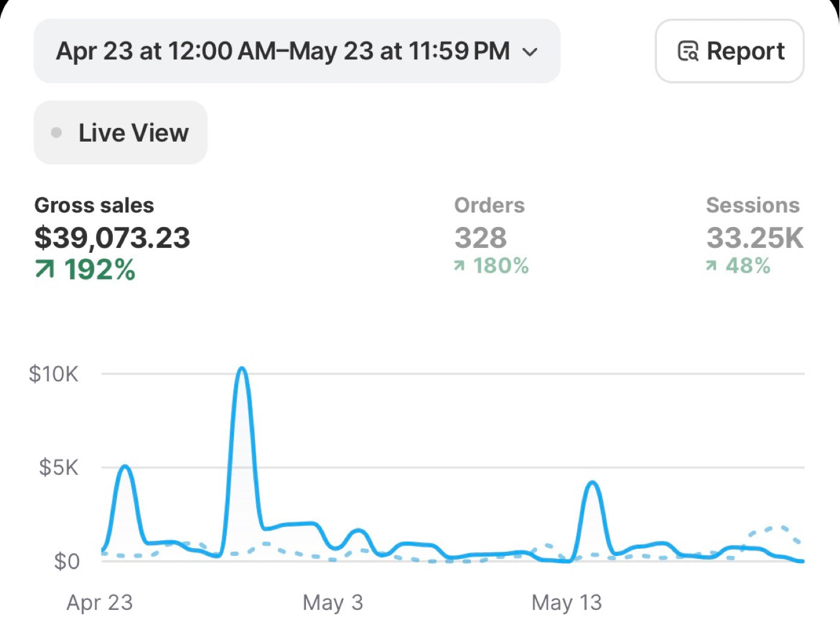Click the dotted comparison line bump at right
The image size is (840, 640).
point(778,528)
